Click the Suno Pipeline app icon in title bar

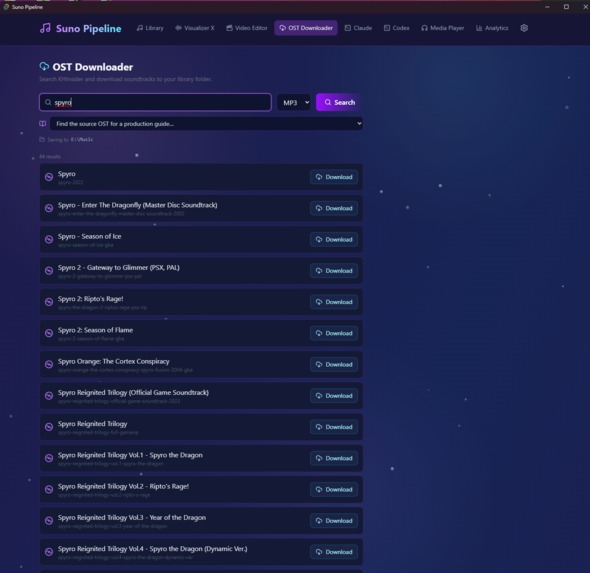(x=6, y=7)
